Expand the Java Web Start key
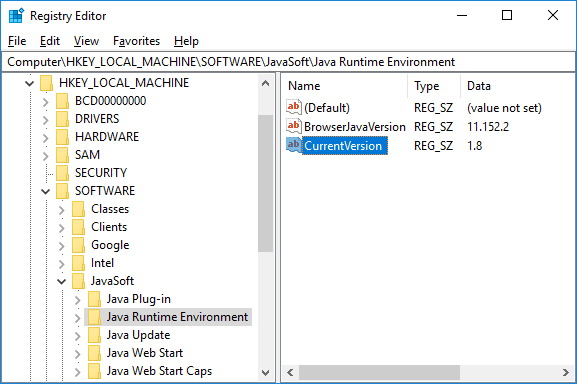Screen dimensions: 577x384 pos(77,354)
